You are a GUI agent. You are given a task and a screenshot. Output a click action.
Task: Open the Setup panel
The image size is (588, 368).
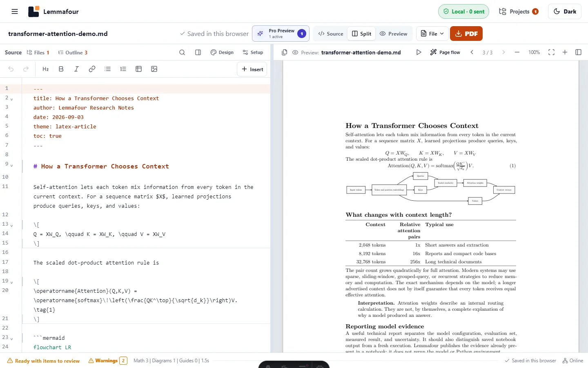pyautogui.click(x=253, y=52)
